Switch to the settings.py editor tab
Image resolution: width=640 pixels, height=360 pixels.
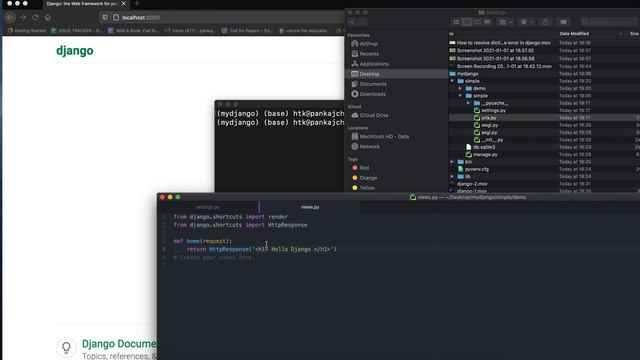[x=207, y=207]
